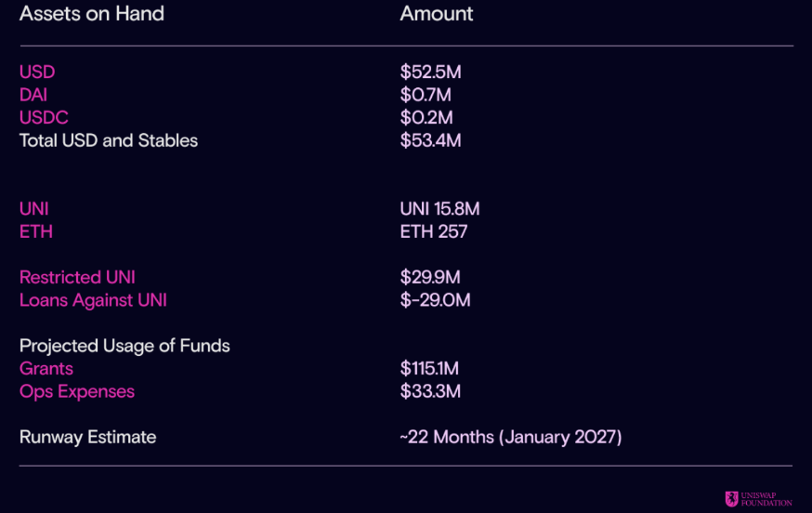The image size is (812, 513).
Task: Select the ~22 Months runway value
Action: click(511, 437)
